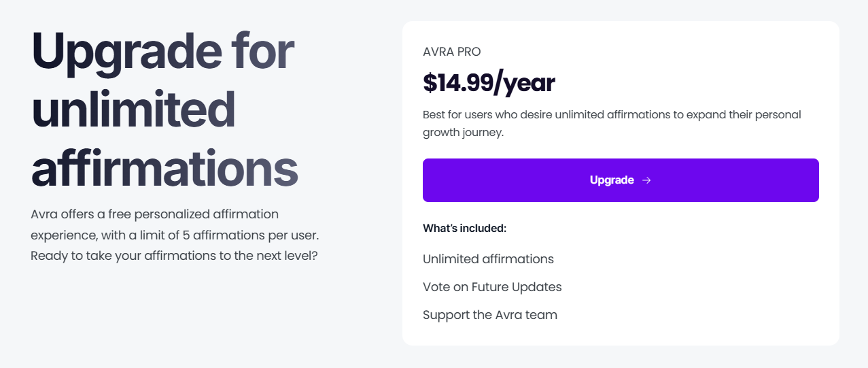
Task: Click the $14.99/year price text
Action: pyautogui.click(x=489, y=83)
